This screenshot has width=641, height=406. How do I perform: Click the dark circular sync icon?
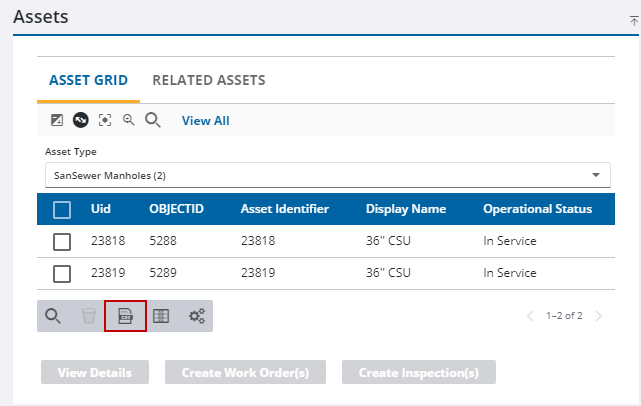pos(80,120)
